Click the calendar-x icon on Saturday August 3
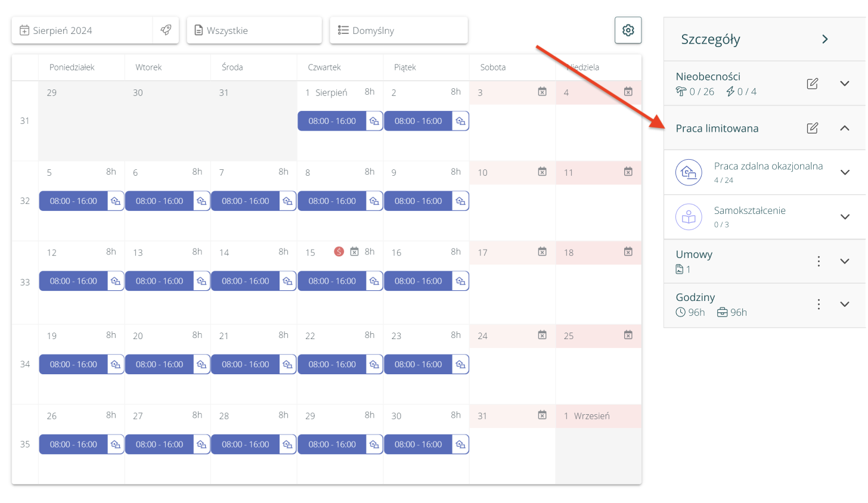Viewport: 868px width, 503px height. pyautogui.click(x=542, y=92)
